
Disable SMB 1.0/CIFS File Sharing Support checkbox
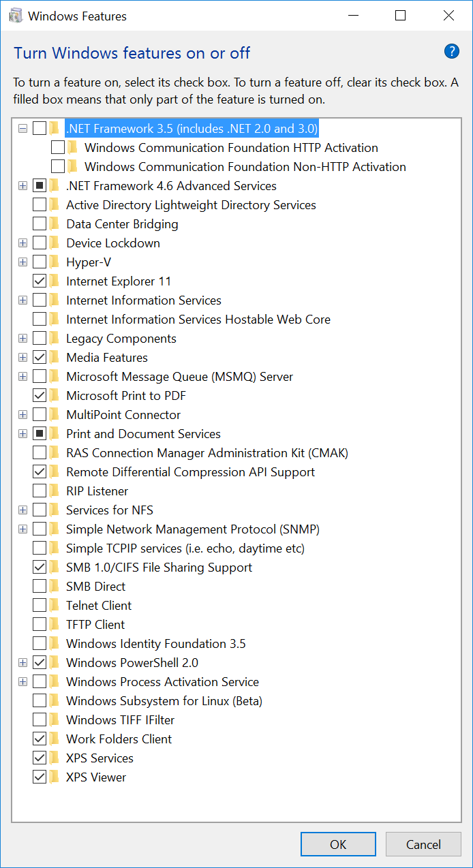[x=40, y=568]
